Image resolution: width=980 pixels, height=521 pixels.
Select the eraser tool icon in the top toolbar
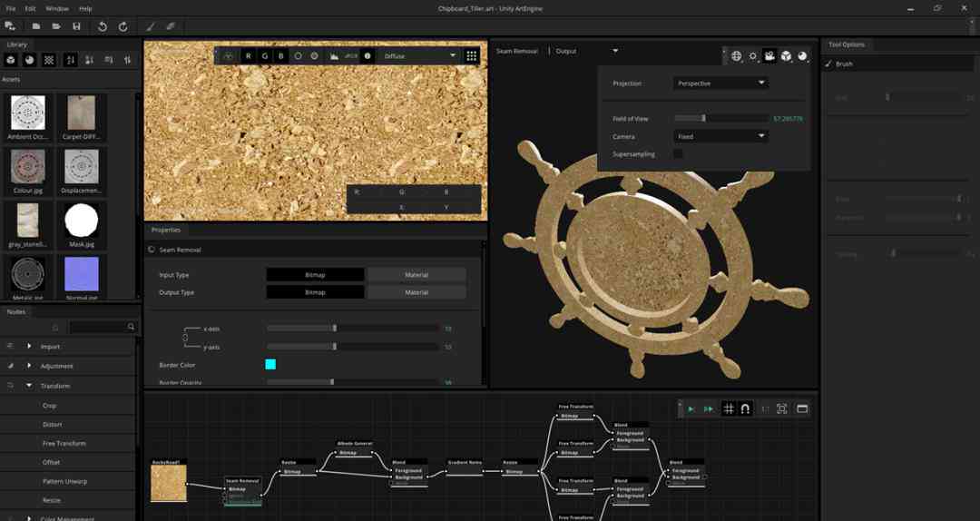tap(171, 26)
